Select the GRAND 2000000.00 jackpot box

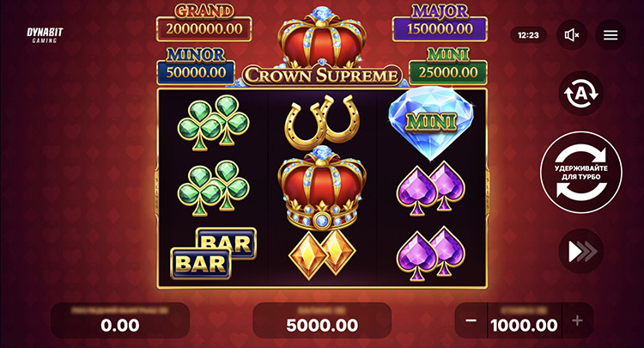click(204, 22)
